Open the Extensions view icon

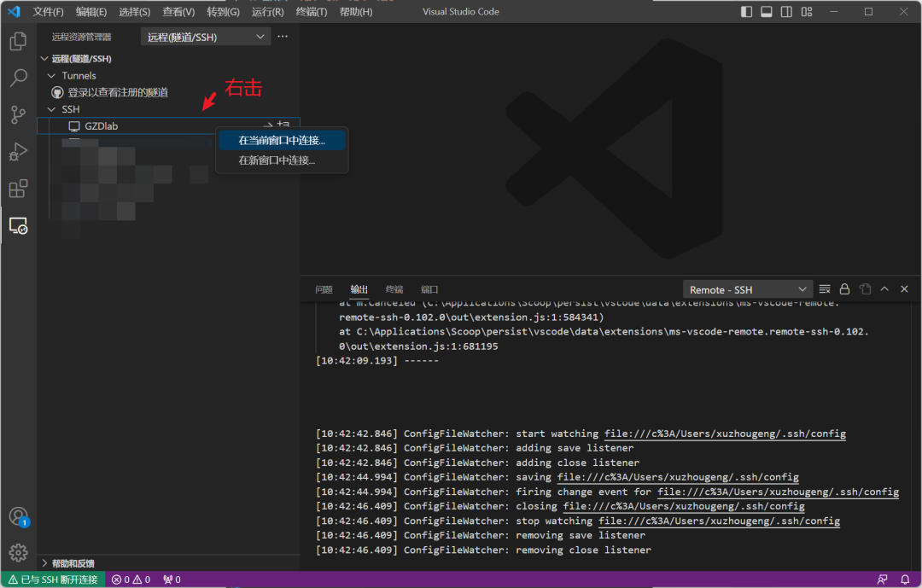[18, 189]
